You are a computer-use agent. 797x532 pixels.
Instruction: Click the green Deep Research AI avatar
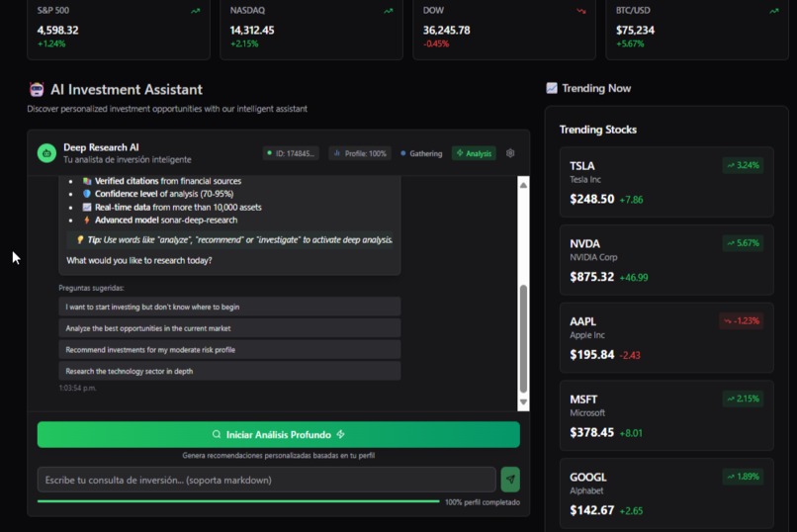46,153
